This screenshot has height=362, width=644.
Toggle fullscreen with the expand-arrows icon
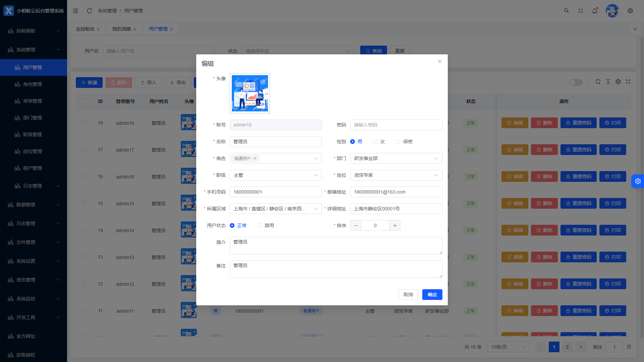(581, 11)
